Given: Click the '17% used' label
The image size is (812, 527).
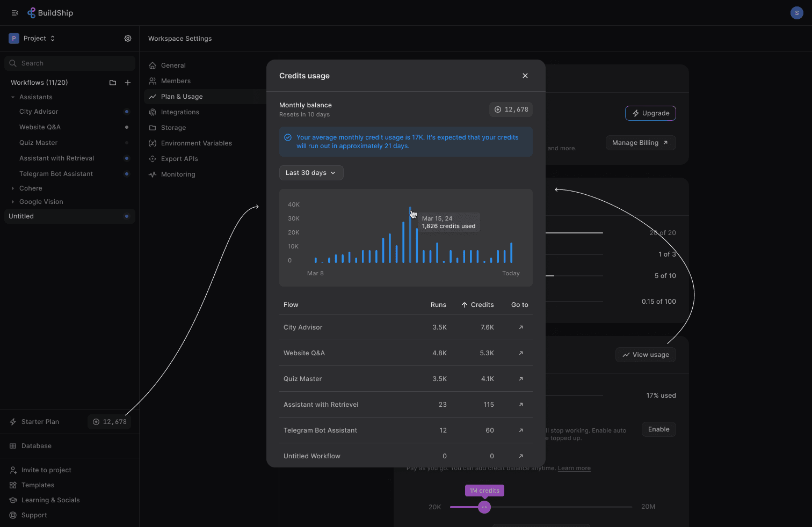Looking at the screenshot, I should [661, 396].
